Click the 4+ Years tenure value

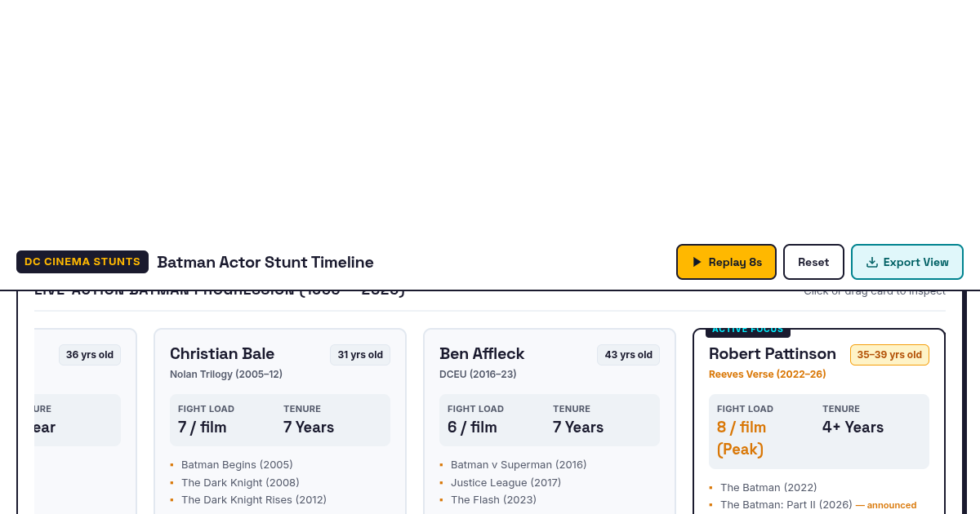(x=853, y=428)
